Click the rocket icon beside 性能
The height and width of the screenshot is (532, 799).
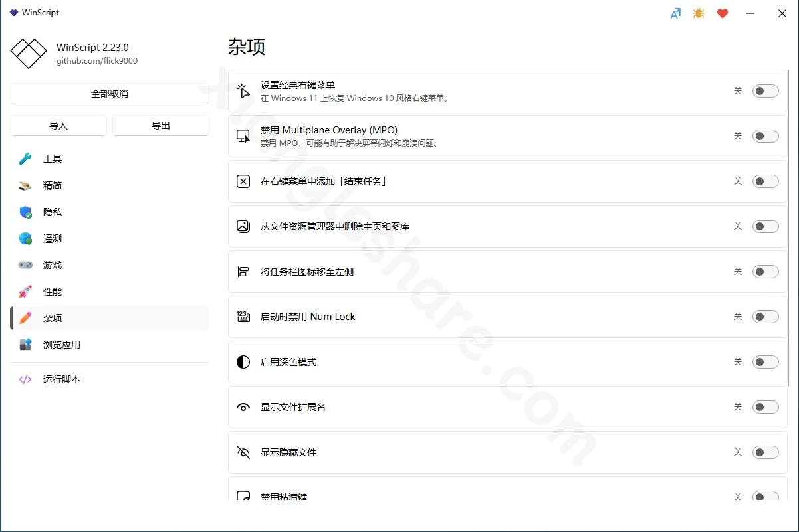(25, 292)
